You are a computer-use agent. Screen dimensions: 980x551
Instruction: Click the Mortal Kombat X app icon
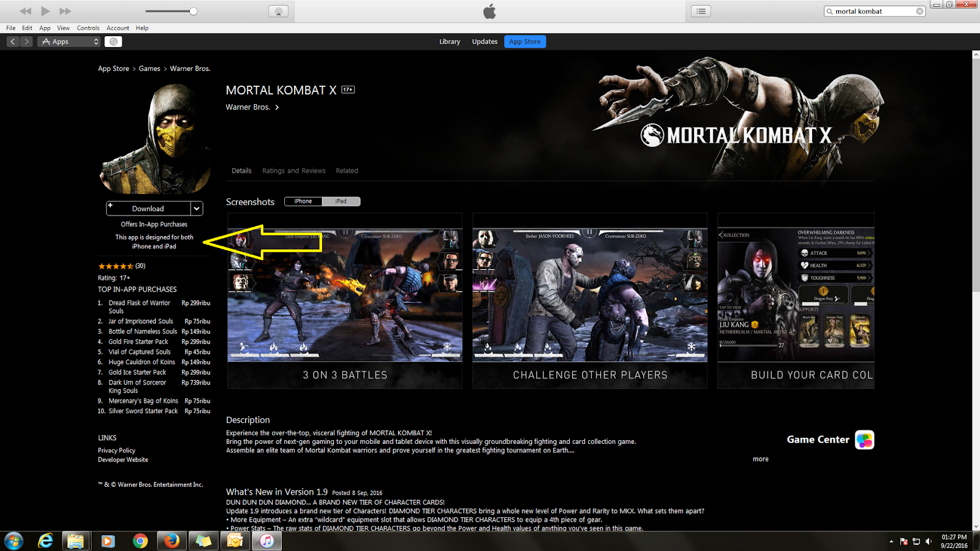[x=155, y=139]
